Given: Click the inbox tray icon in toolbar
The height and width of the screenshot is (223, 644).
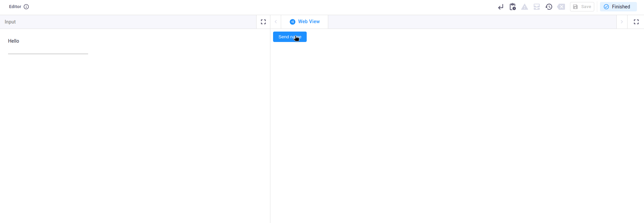Looking at the screenshot, I should pos(537,7).
